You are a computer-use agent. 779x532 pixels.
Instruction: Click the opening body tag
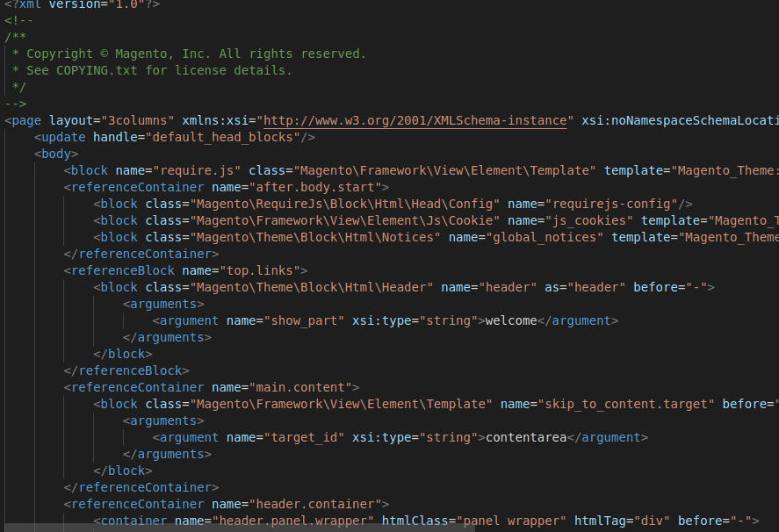click(x=56, y=154)
